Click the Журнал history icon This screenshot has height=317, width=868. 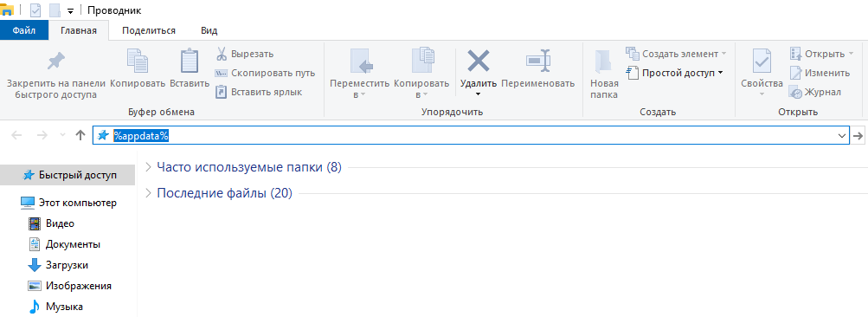(796, 93)
